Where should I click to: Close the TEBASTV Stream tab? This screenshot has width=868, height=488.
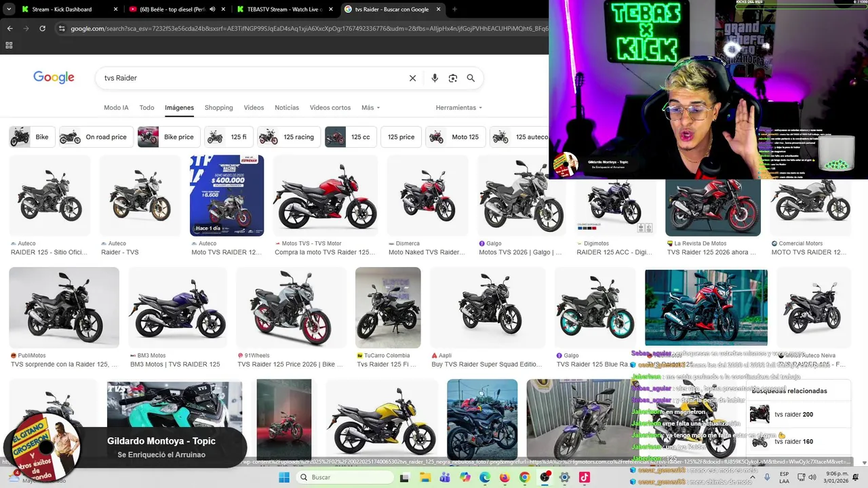coord(330,9)
